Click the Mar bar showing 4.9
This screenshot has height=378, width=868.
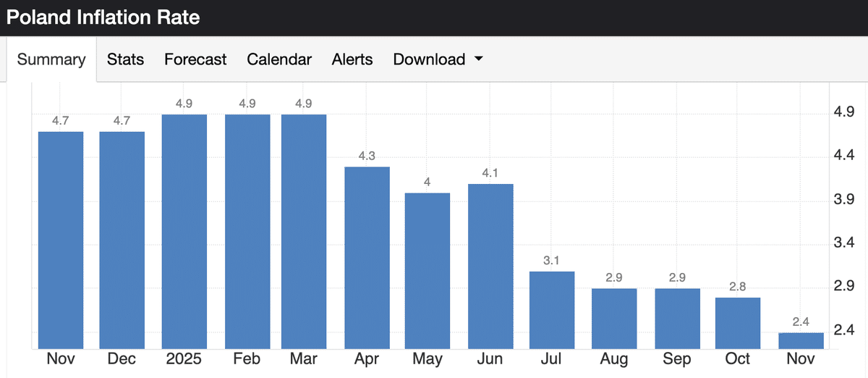tap(304, 232)
